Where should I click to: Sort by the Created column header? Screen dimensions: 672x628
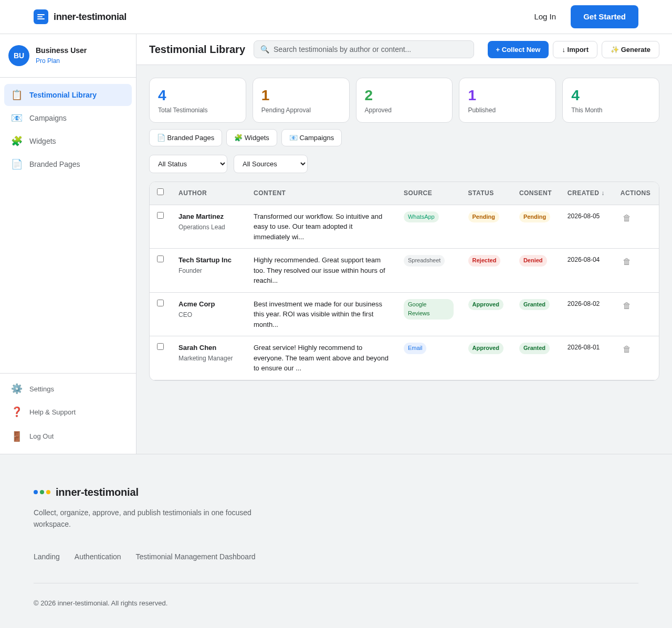pos(586,193)
